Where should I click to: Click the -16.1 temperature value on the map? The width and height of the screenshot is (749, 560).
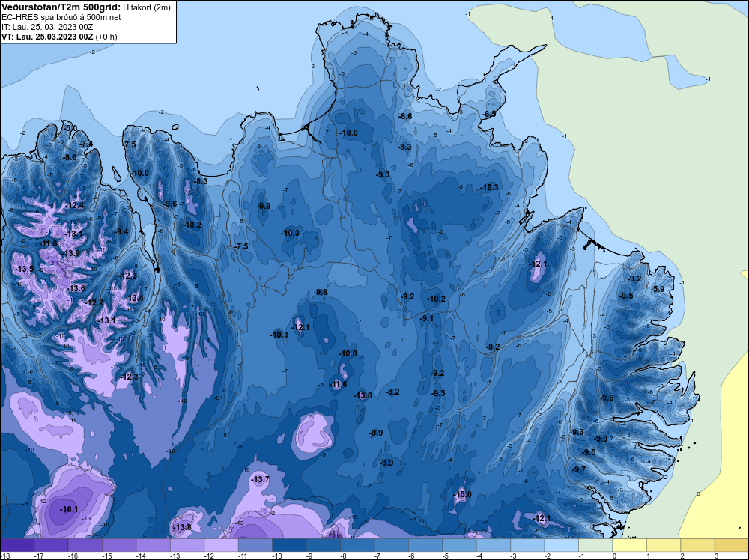(x=69, y=509)
